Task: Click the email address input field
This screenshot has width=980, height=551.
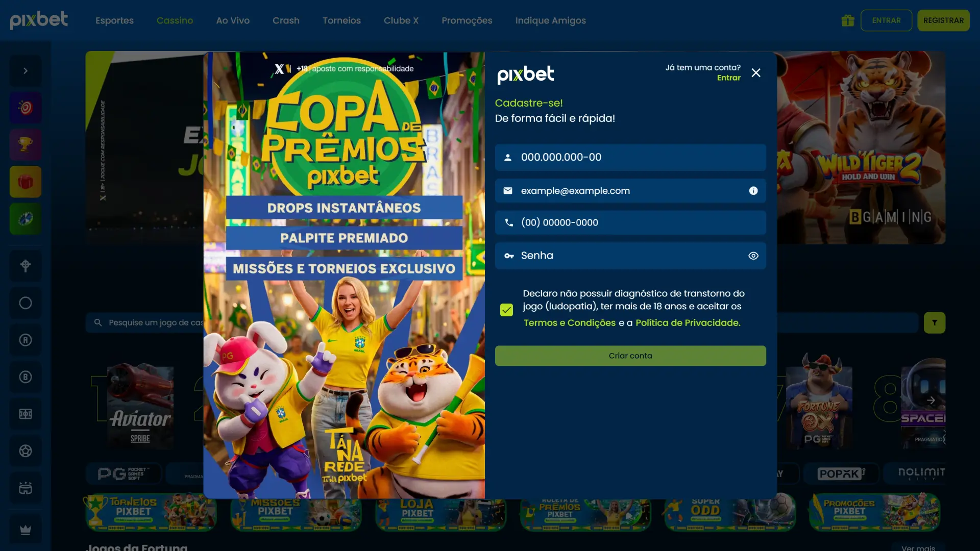Action: [630, 191]
